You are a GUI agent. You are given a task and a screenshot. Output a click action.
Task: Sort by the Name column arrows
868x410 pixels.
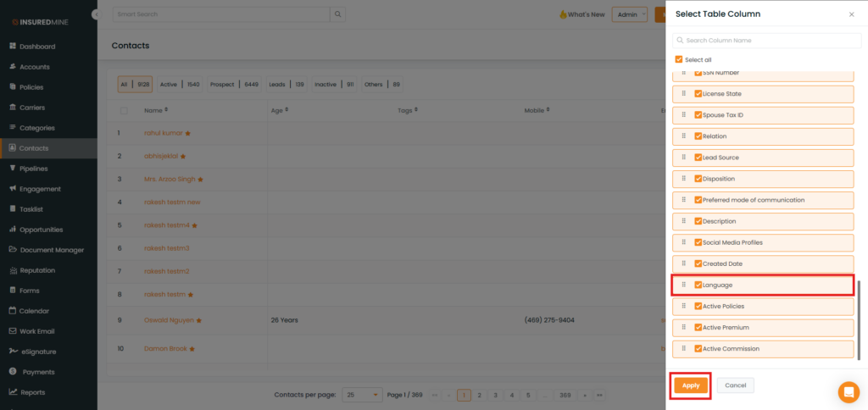[166, 110]
